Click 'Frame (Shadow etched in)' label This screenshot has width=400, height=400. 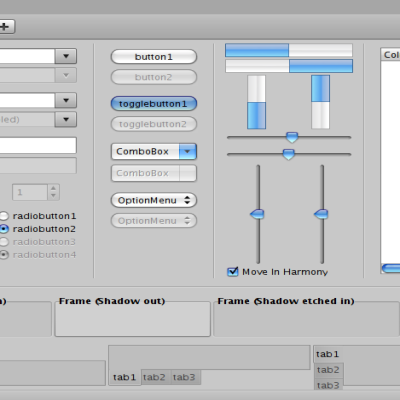286,301
